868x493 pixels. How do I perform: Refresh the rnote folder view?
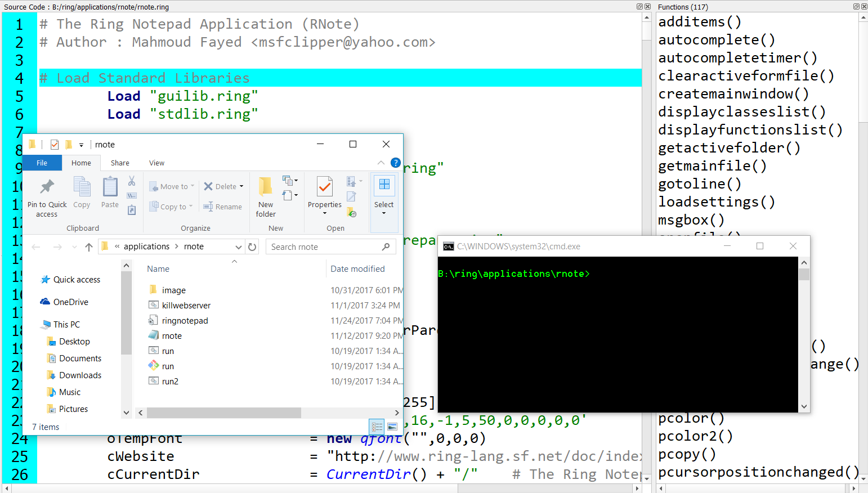tap(252, 246)
